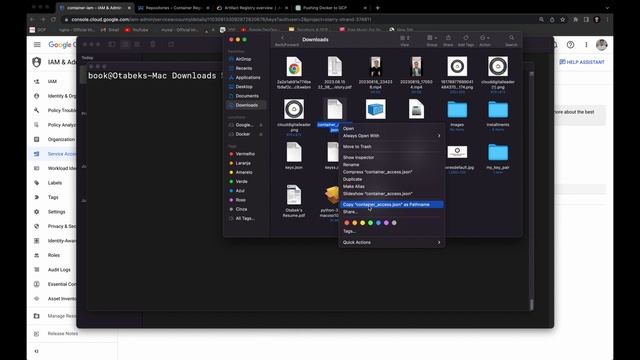Image resolution: width=640 pixels, height=360 pixels.
Task: Choose Move to Trash in context menu
Action: 391,147
